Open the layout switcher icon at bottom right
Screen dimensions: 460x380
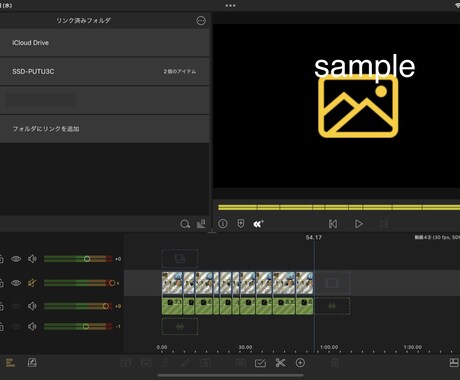(454, 363)
